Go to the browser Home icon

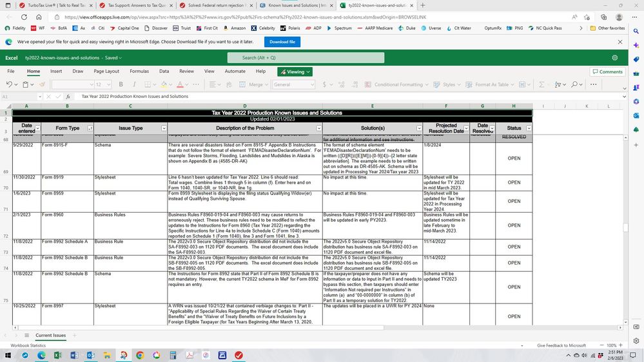pos(39,17)
